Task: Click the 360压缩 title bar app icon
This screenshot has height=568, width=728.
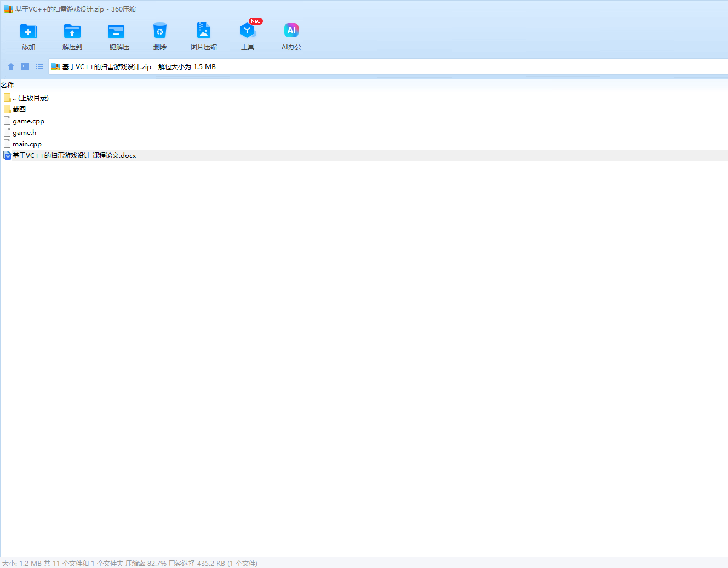Action: coord(8,9)
